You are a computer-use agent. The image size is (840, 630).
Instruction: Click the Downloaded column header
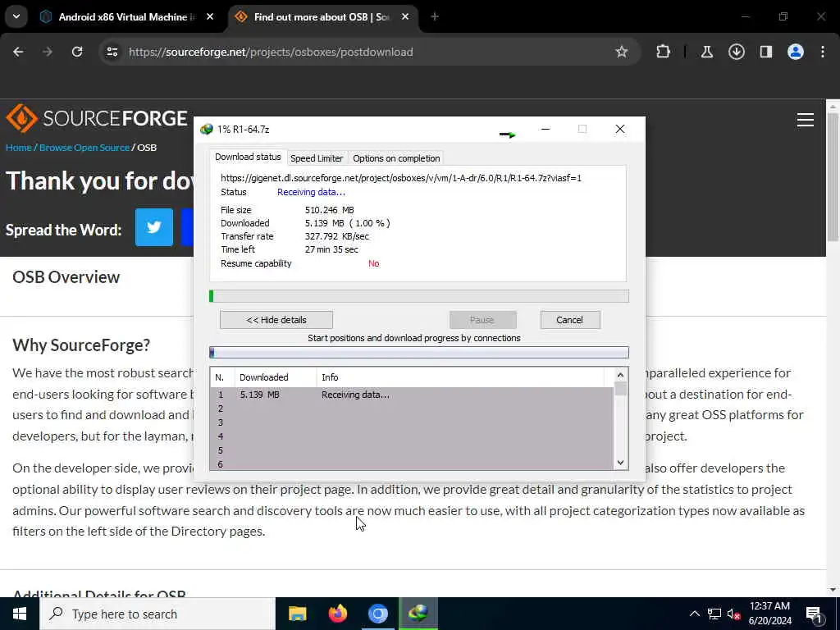[276, 377]
